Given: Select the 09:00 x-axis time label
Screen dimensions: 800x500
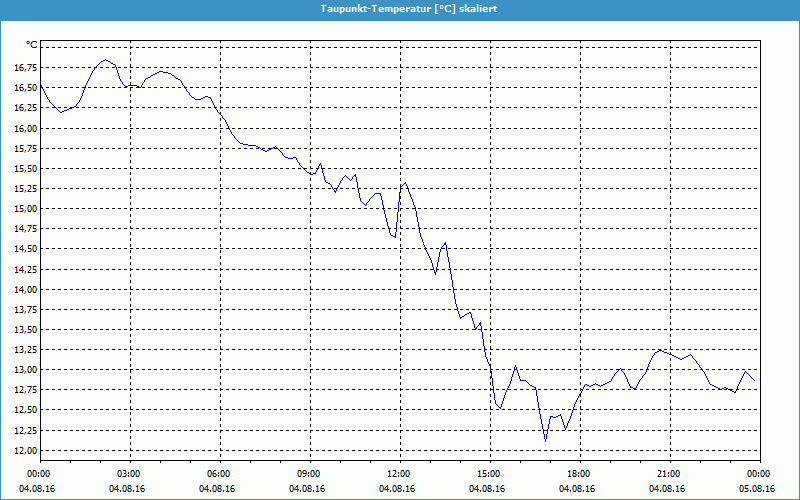Looking at the screenshot, I should [309, 474].
